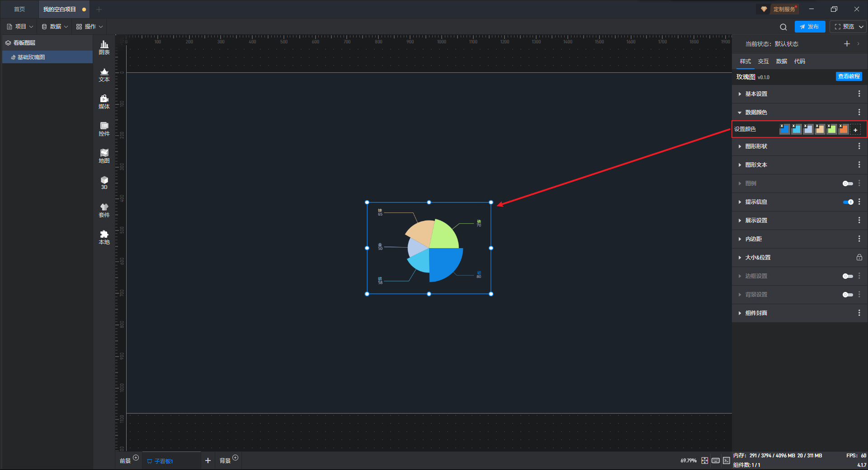Pick the orange color swatch
Image resolution: width=868 pixels, height=470 pixels.
(843, 129)
